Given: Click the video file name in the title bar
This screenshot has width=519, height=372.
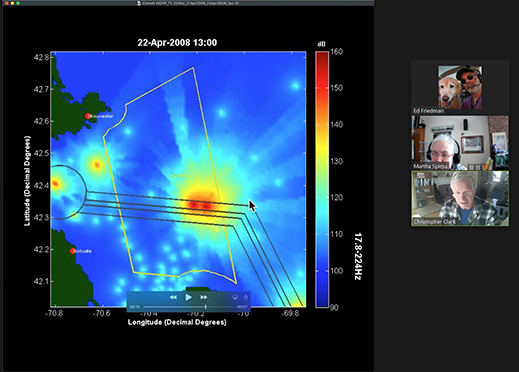Looking at the screenshot, I should [190, 3].
